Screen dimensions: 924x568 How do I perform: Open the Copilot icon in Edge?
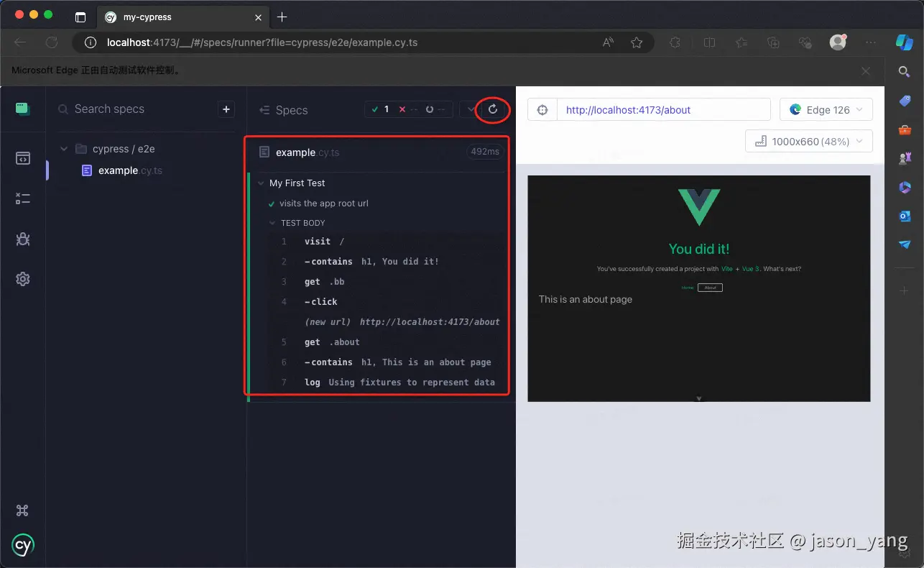904,42
